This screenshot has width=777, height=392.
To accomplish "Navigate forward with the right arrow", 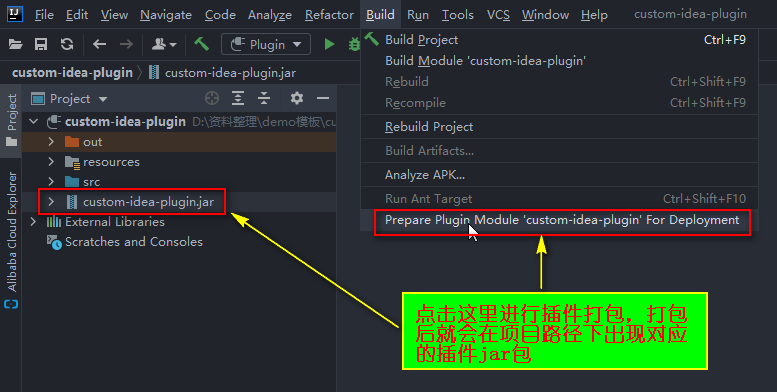I will click(x=126, y=45).
